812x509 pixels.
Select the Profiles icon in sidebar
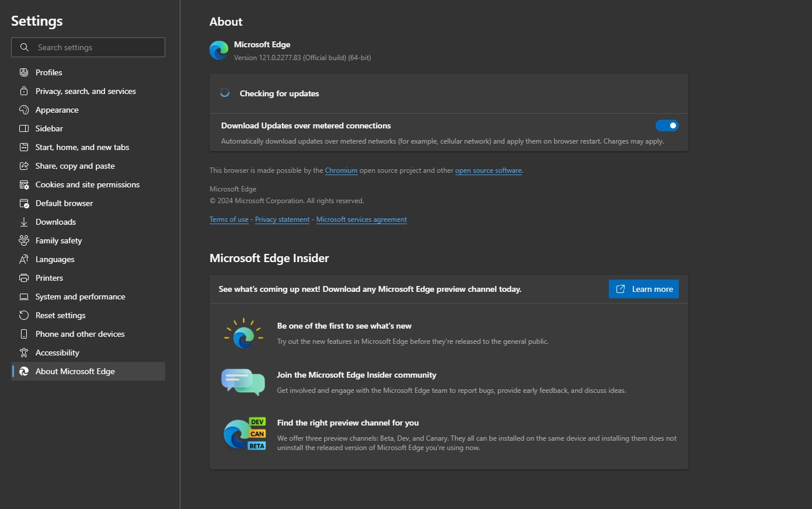pyautogui.click(x=23, y=72)
